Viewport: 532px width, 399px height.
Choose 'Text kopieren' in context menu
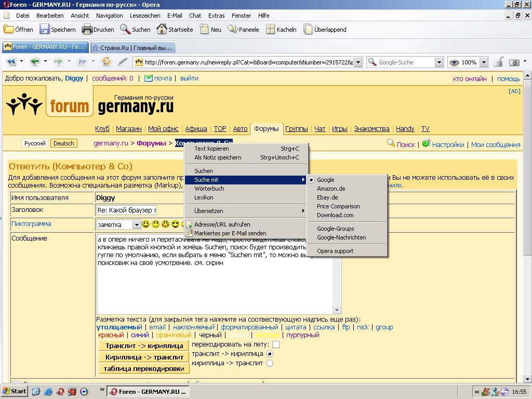point(246,149)
